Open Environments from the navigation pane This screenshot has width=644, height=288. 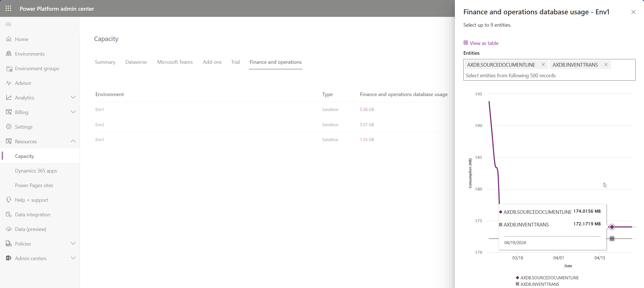click(x=29, y=54)
